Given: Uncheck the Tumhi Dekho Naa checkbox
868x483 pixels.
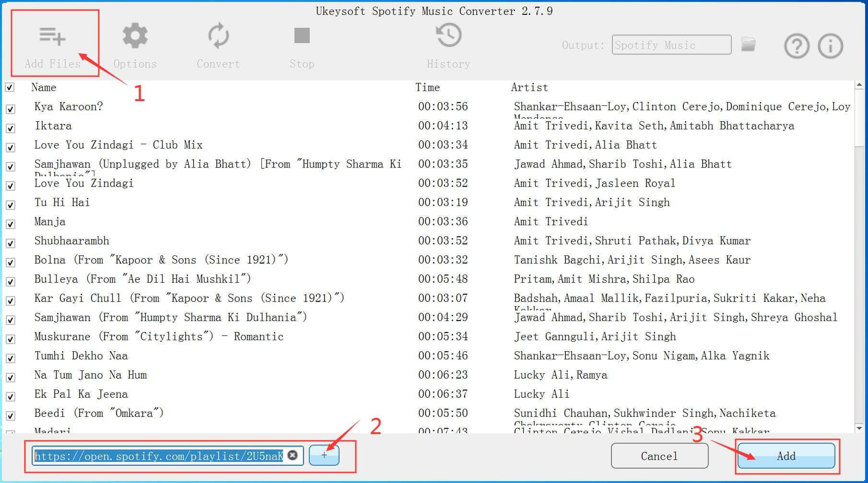Looking at the screenshot, I should click(10, 358).
